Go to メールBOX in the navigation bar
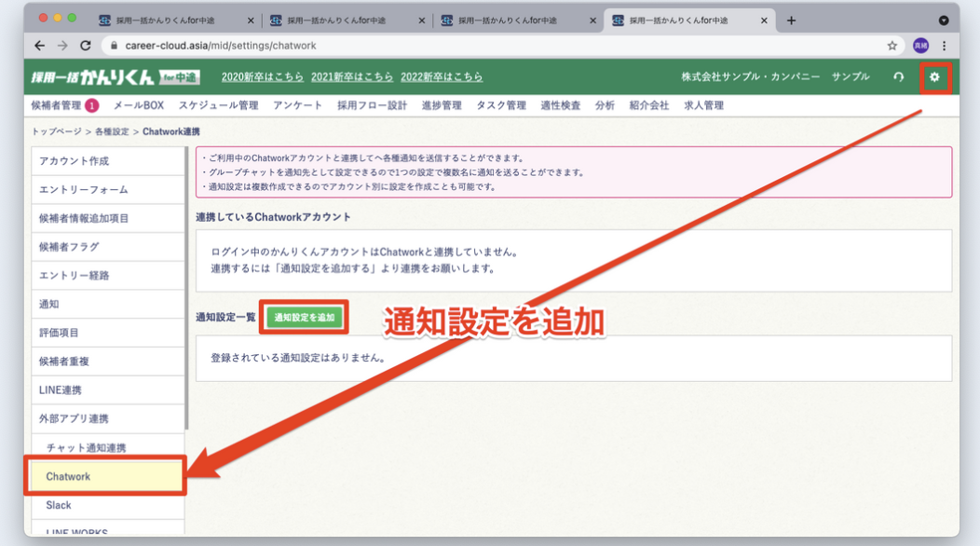 pyautogui.click(x=138, y=105)
